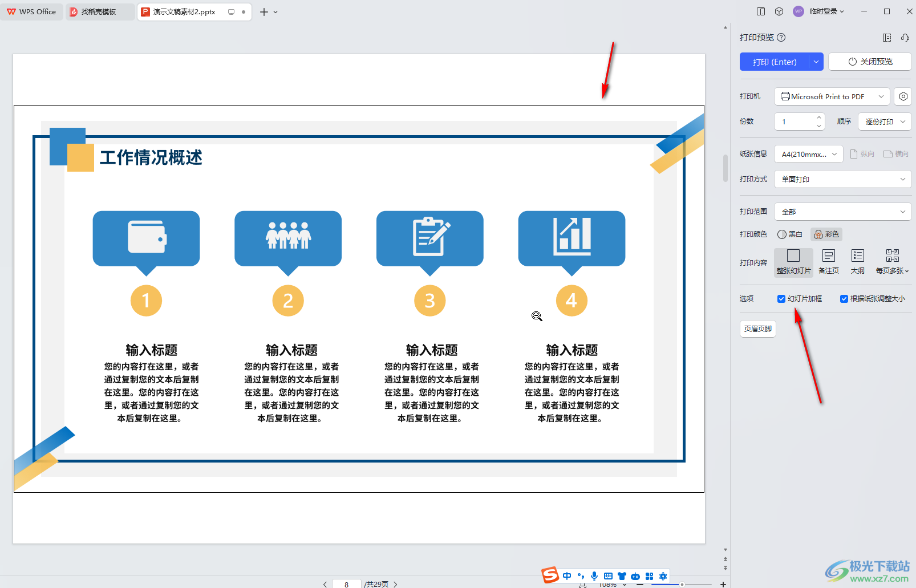Click the next page double arrow
This screenshot has height=588, width=916.
tap(725, 567)
